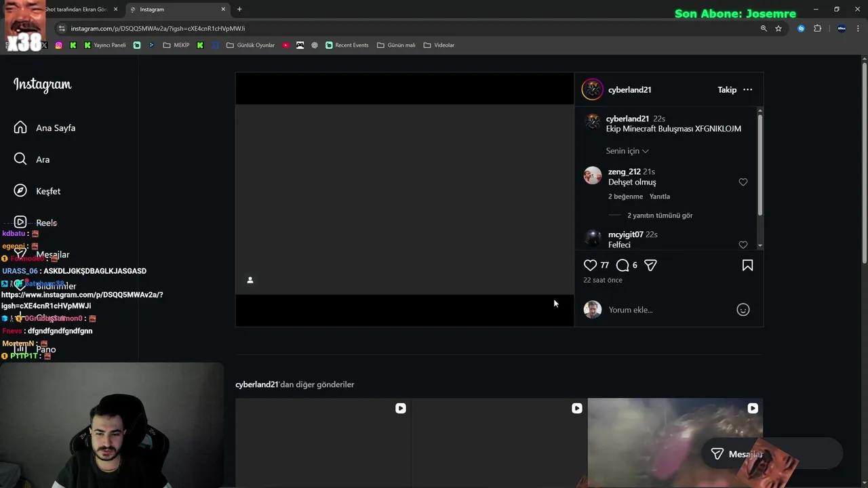Open the emoji picker in comment box

pyautogui.click(x=743, y=310)
